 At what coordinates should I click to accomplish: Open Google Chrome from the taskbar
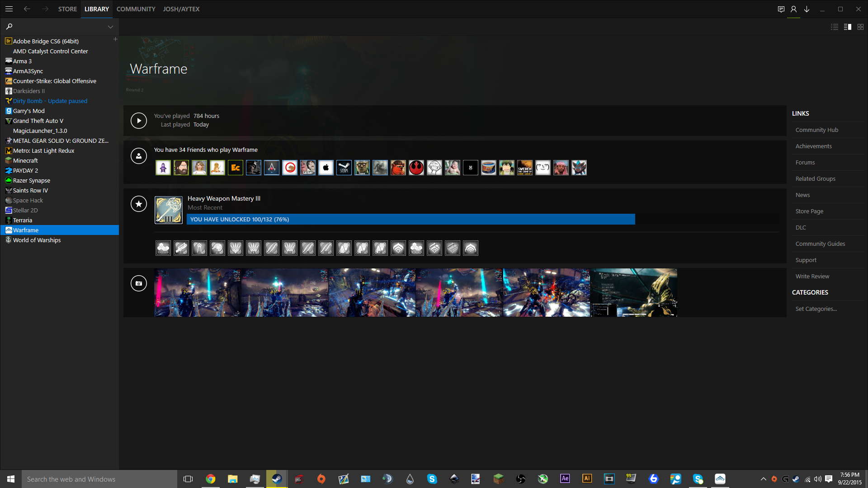[x=211, y=479]
